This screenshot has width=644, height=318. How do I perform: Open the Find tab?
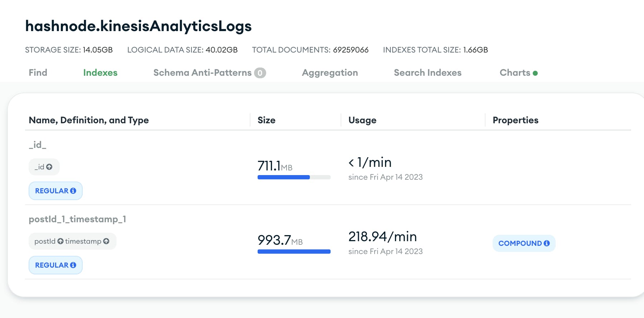pos(38,73)
